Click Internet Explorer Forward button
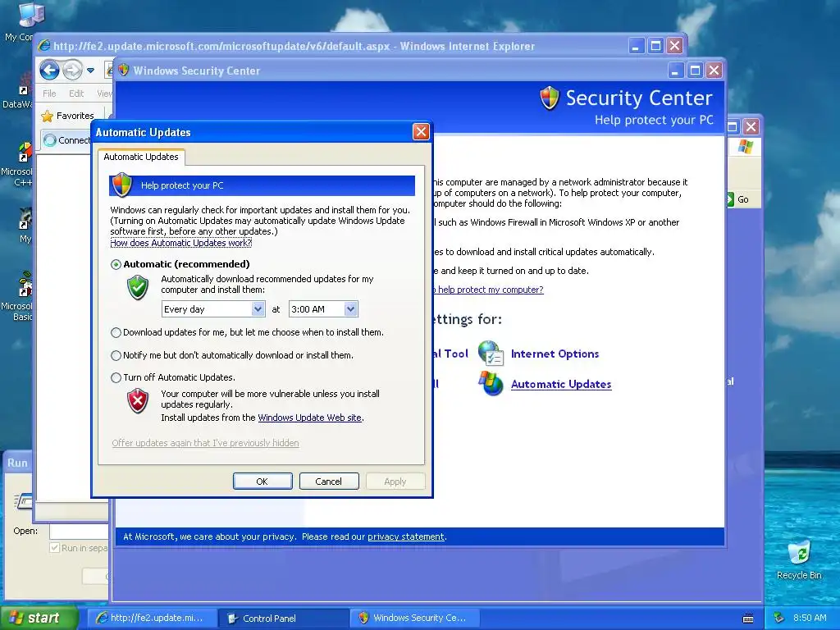This screenshot has height=630, width=840. [72, 70]
